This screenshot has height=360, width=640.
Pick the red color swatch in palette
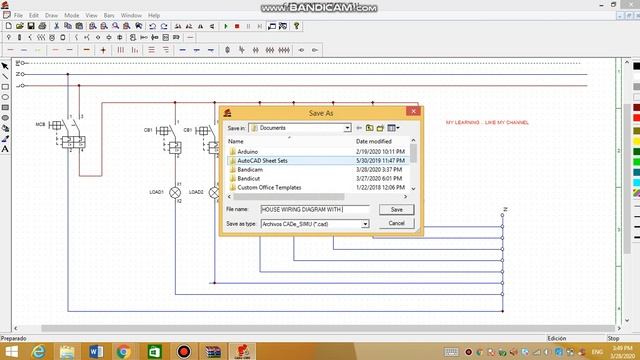click(637, 118)
